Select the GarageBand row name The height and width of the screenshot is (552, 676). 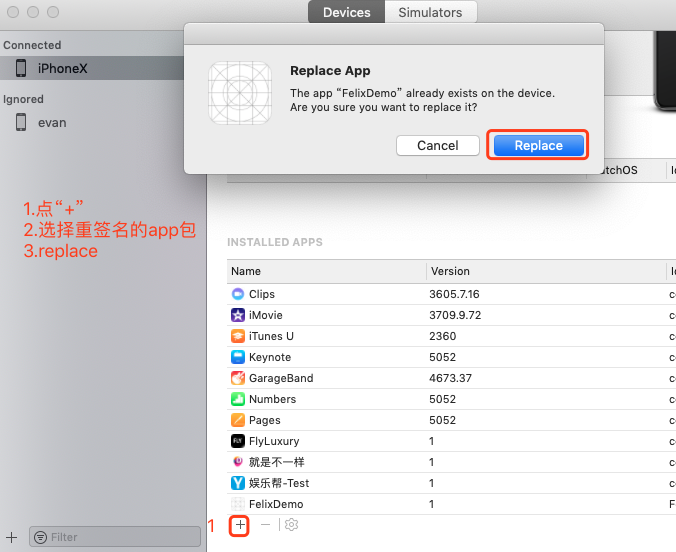[281, 378]
